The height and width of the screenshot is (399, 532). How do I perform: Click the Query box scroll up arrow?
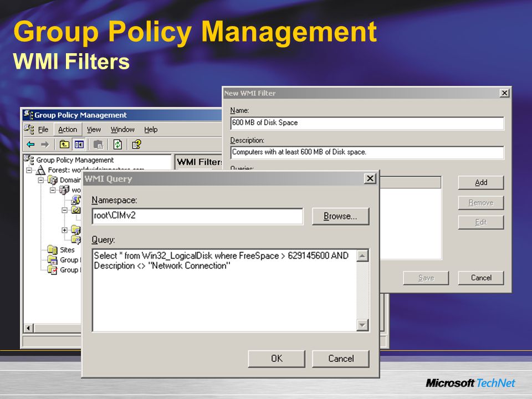pos(362,255)
